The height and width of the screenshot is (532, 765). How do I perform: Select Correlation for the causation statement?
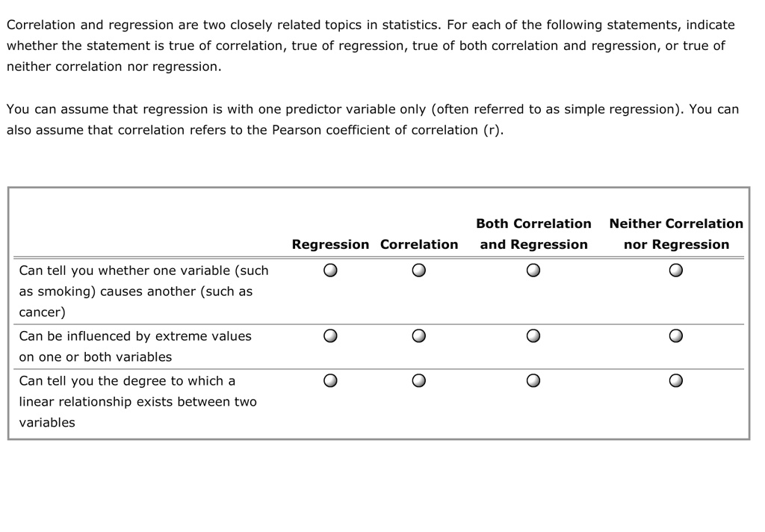tap(418, 270)
